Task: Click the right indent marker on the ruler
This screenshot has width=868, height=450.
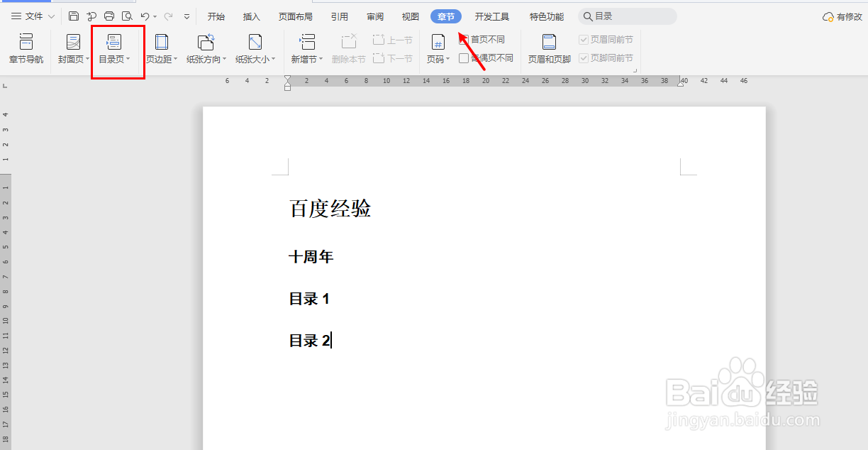Action: click(681, 83)
